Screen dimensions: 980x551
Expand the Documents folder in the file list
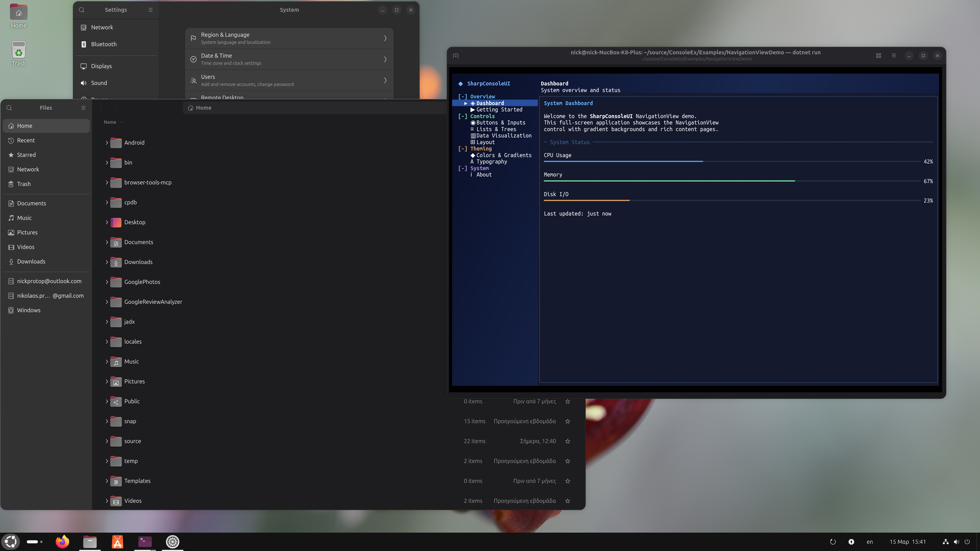click(x=107, y=242)
